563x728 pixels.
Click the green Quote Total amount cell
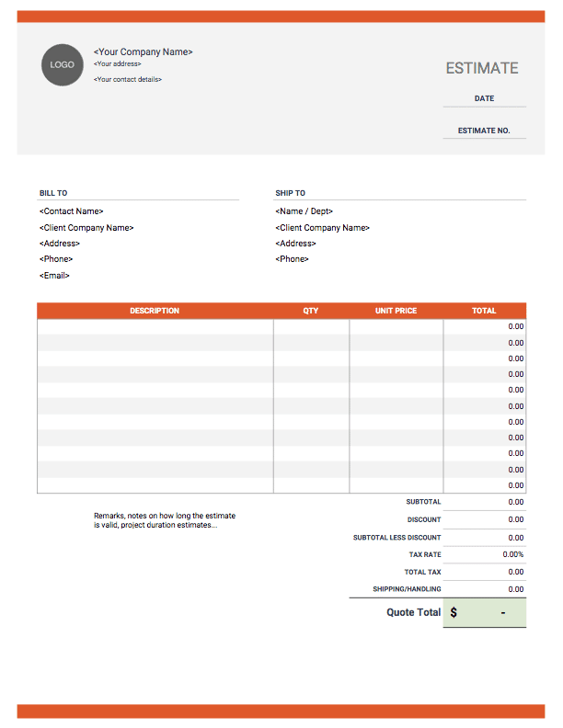tap(485, 612)
